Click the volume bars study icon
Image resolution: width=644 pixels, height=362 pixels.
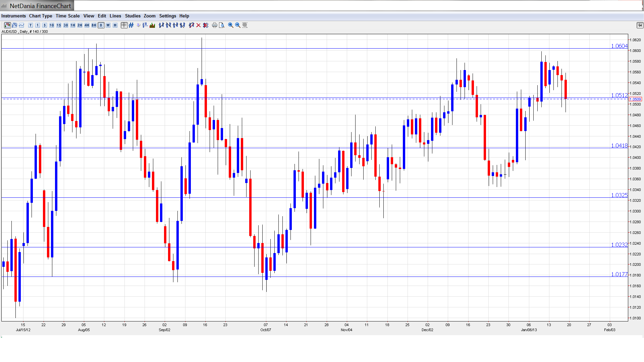[152, 25]
